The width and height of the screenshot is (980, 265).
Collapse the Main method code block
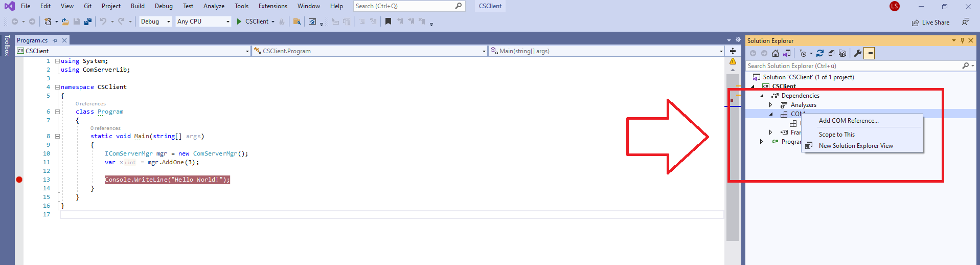click(x=57, y=136)
